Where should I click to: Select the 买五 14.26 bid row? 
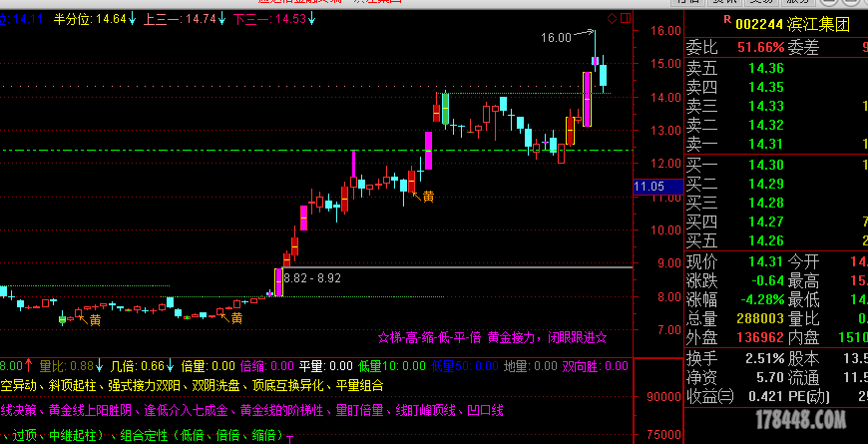pos(775,240)
